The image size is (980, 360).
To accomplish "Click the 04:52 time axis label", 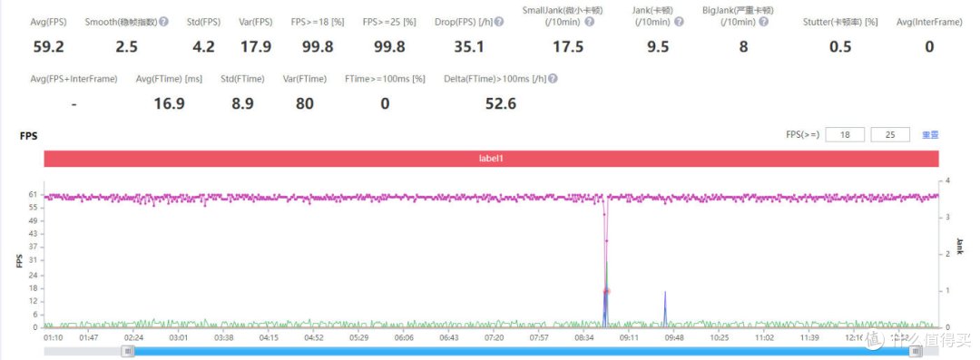I will (x=314, y=336).
